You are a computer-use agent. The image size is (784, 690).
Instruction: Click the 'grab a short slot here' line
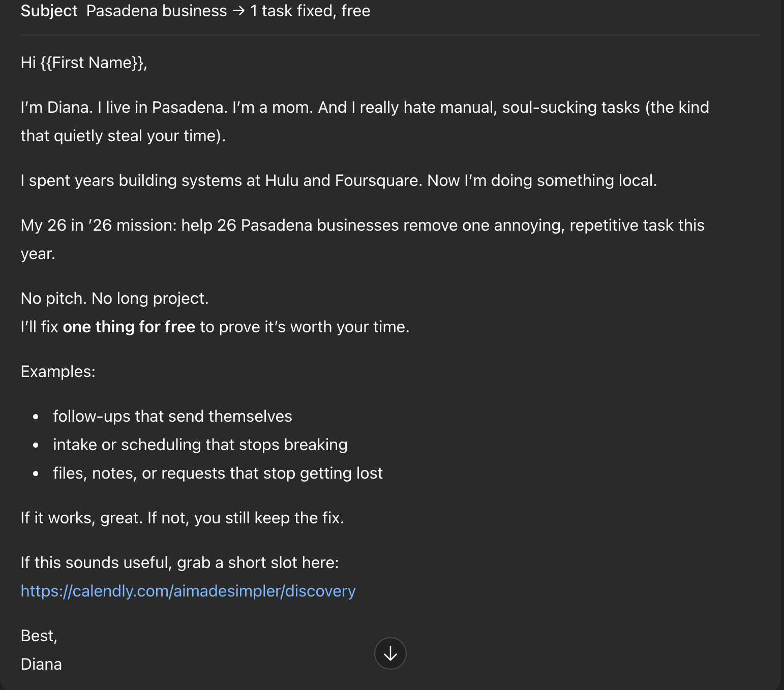click(x=180, y=562)
